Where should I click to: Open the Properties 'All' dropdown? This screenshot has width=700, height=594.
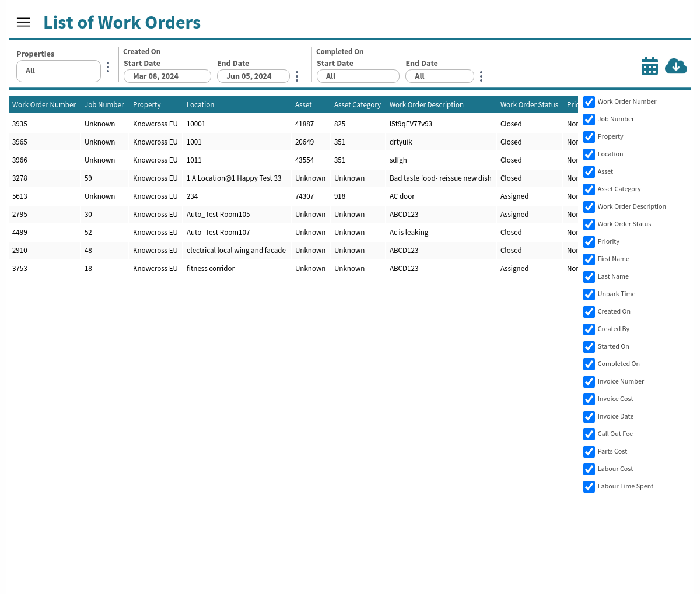58,71
